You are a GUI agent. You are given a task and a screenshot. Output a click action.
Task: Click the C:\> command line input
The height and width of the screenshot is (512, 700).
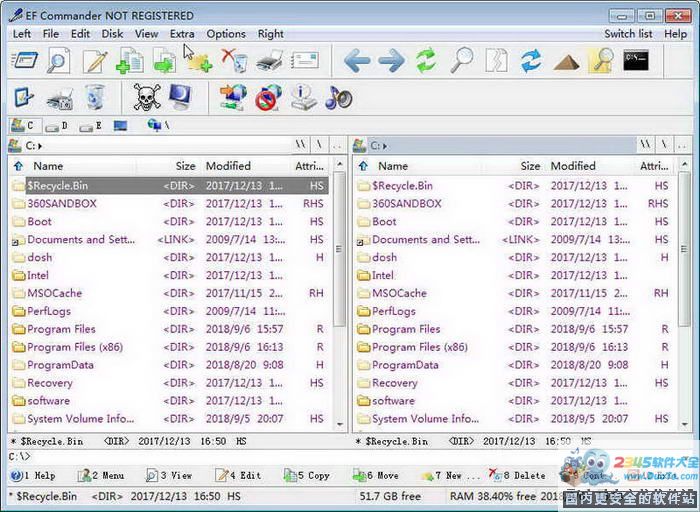[x=286, y=457]
